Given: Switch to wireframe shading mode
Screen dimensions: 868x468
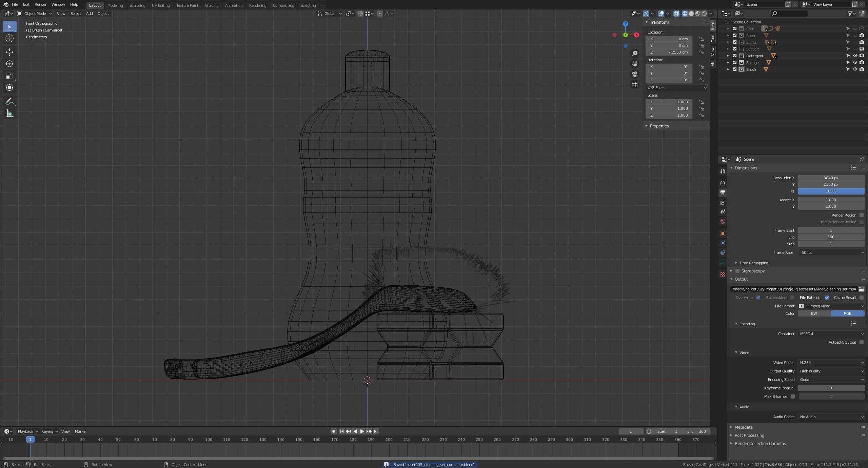Looking at the screenshot, I should (685, 14).
